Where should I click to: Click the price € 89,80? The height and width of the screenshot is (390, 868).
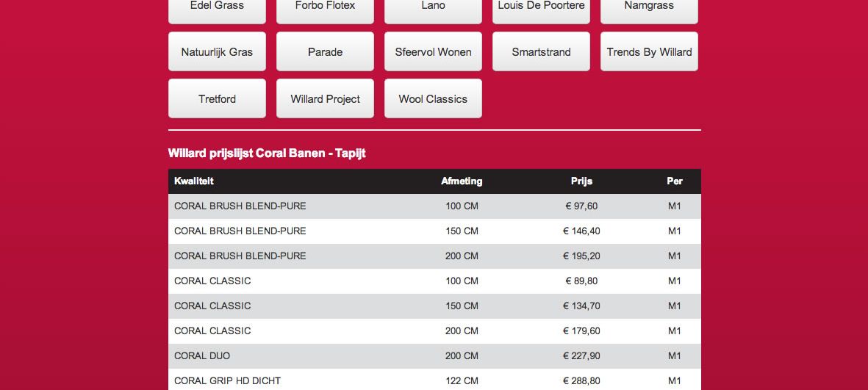582,281
